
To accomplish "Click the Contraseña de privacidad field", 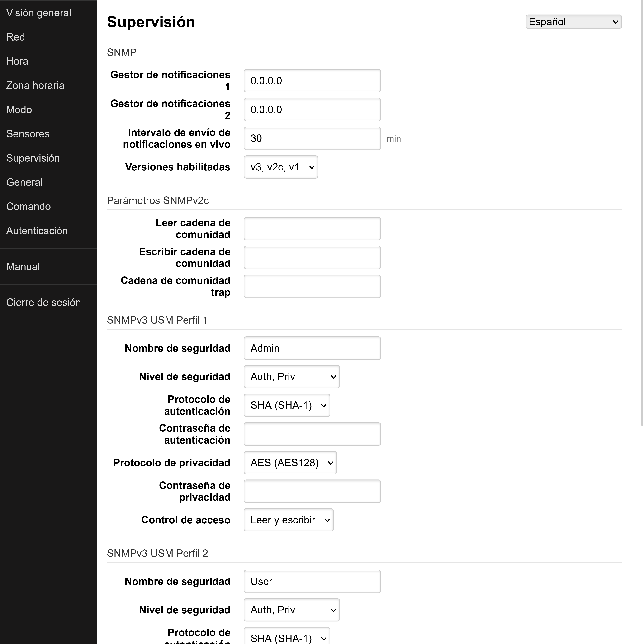I will click(312, 491).
